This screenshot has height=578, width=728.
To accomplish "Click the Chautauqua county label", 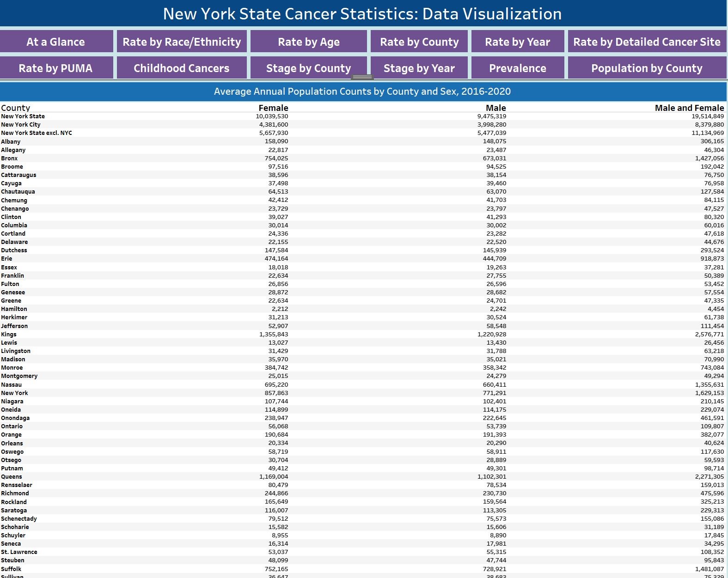I will click(x=18, y=192).
